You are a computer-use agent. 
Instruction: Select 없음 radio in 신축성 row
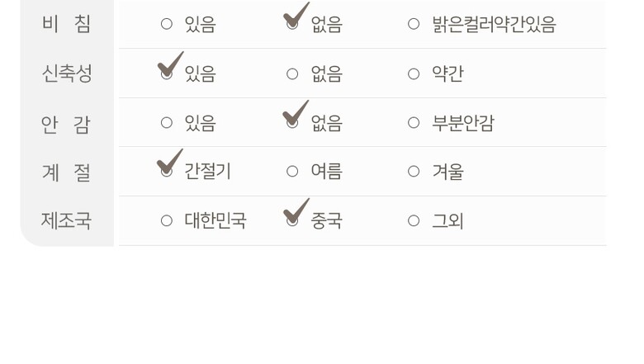pos(292,73)
